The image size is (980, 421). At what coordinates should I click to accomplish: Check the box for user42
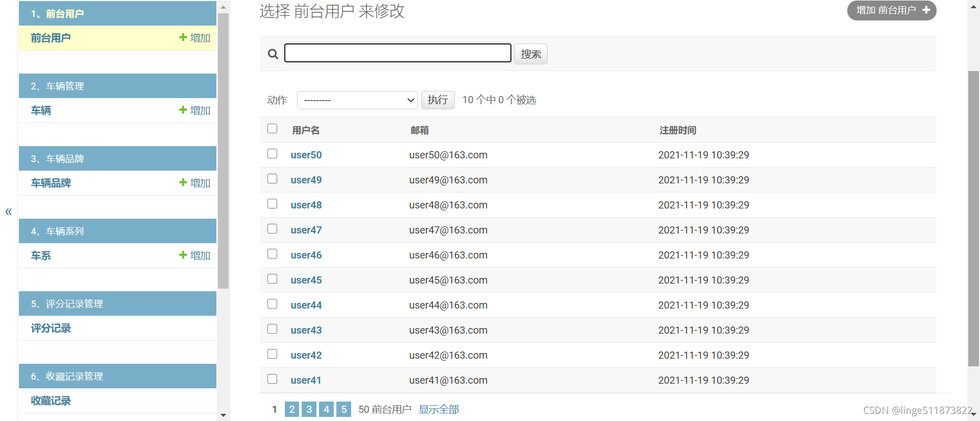click(x=273, y=354)
